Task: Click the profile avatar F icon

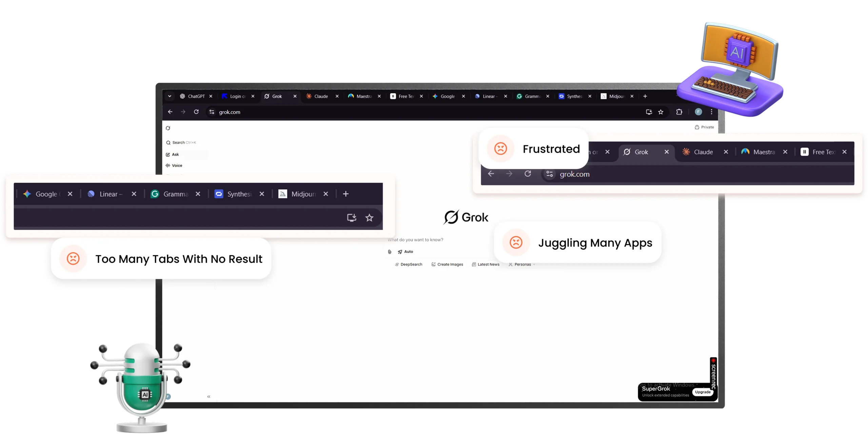Action: point(698,112)
